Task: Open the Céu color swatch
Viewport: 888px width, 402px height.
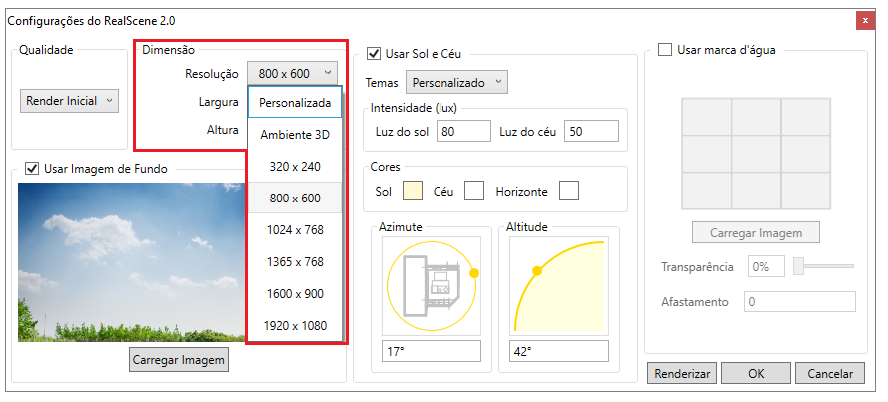Action: click(x=473, y=191)
